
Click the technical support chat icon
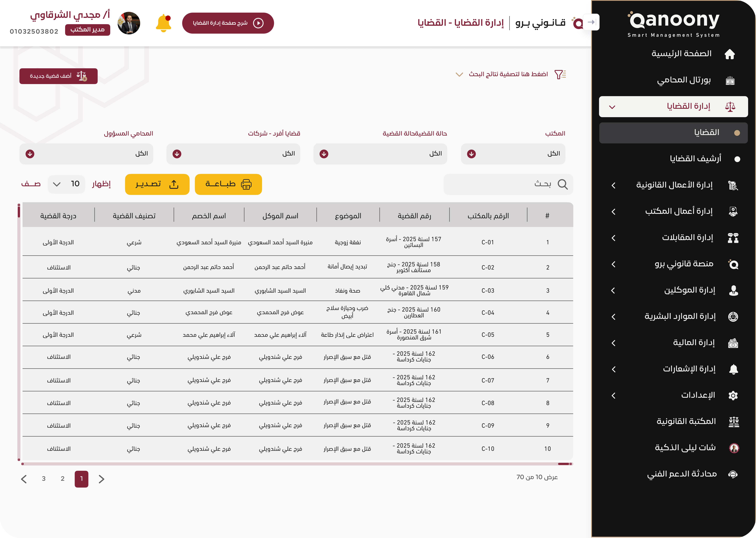tap(733, 474)
